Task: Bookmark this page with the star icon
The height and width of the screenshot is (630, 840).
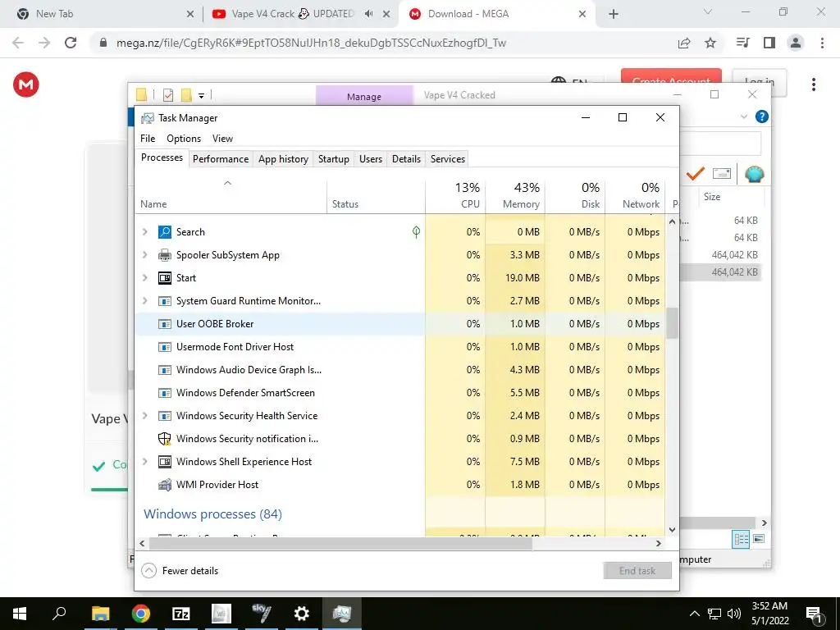Action: 710,43
